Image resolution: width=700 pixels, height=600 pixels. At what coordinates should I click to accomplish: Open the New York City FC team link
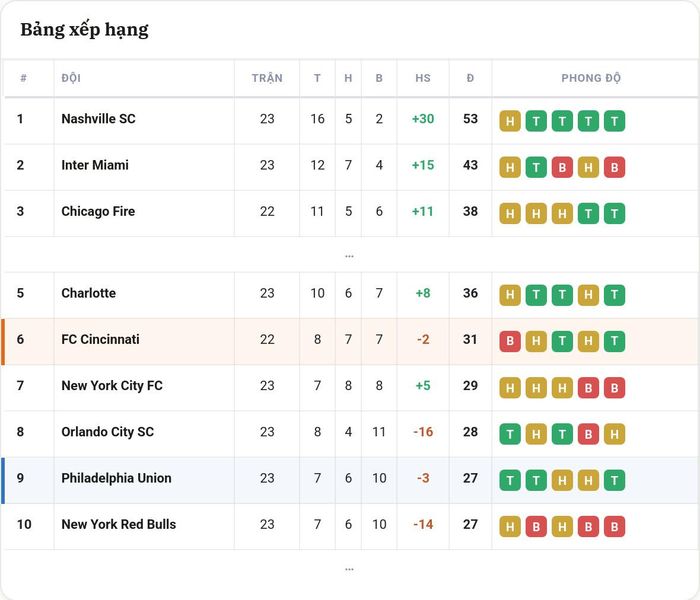(x=112, y=386)
